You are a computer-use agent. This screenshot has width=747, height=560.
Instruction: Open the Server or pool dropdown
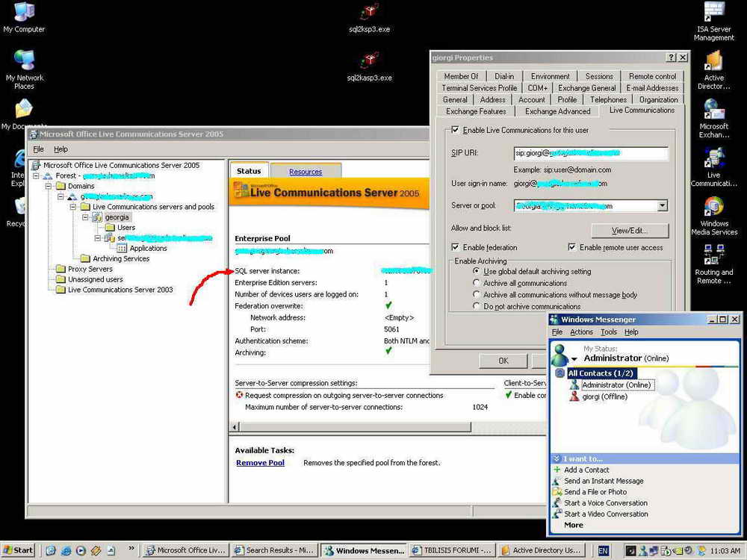(663, 206)
